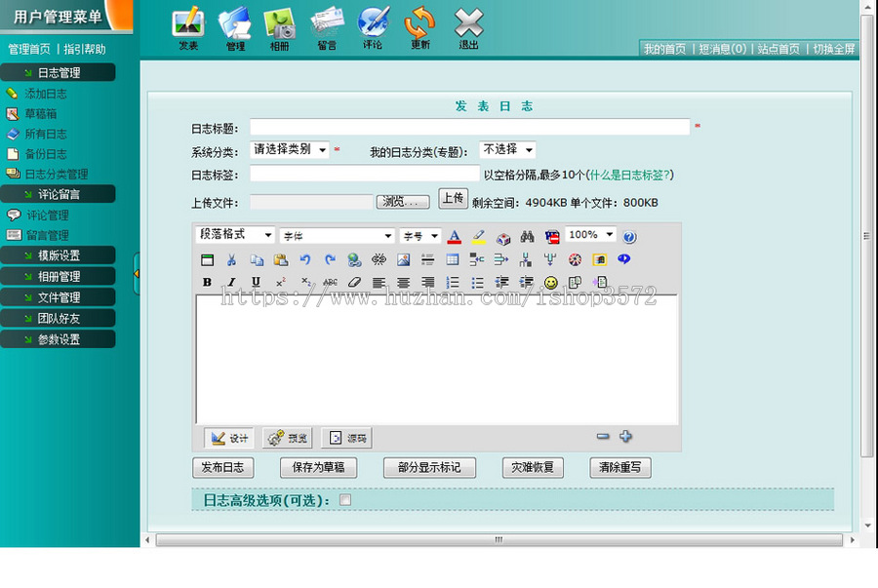Open the 相册 photo album icon
878x588 pixels.
280,24
